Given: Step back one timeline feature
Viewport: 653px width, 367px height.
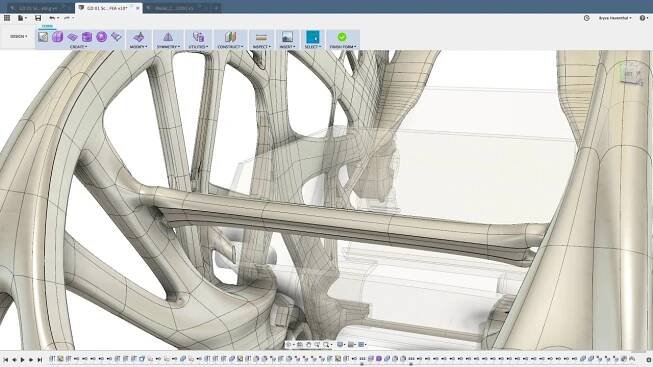Looking at the screenshot, I should (x=14, y=360).
